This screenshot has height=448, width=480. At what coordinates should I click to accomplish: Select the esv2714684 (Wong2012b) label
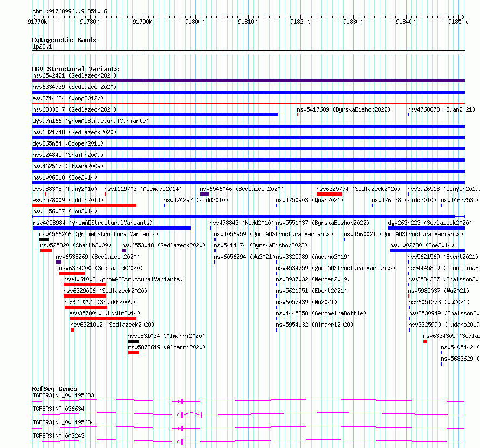pos(68,98)
